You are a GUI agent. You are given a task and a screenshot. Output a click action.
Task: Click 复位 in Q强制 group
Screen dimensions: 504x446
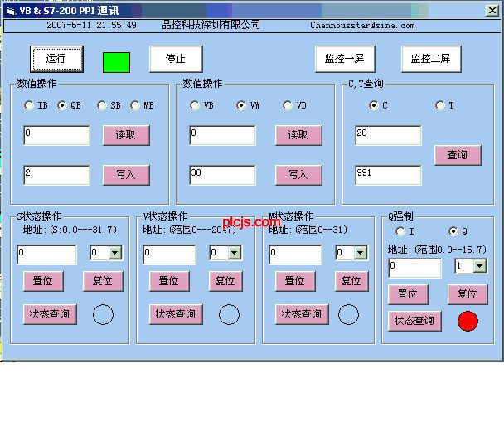click(468, 294)
